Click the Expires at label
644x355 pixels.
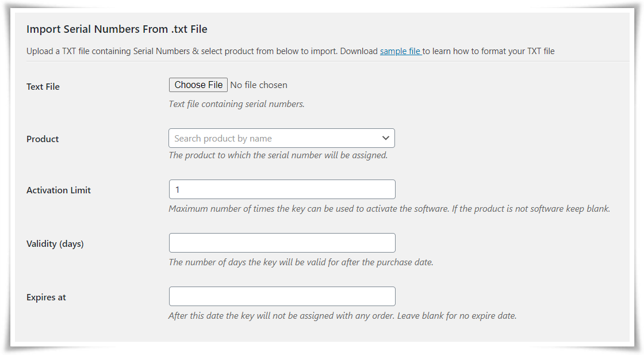46,297
